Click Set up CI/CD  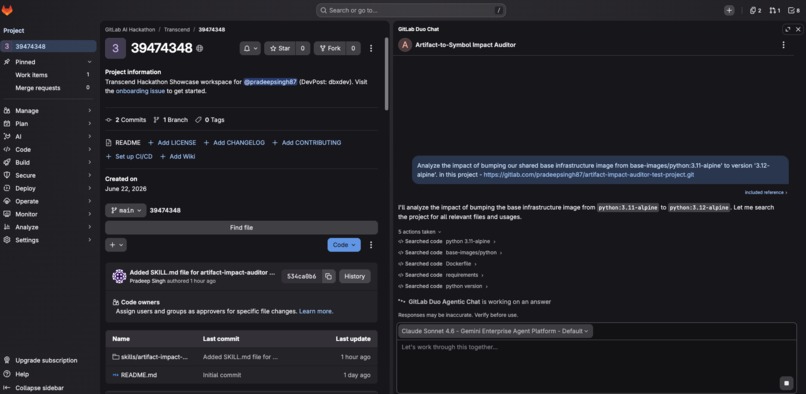129,156
